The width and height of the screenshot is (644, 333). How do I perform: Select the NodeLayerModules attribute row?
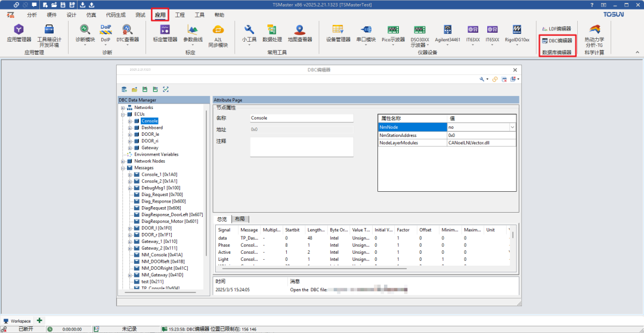click(x=447, y=143)
